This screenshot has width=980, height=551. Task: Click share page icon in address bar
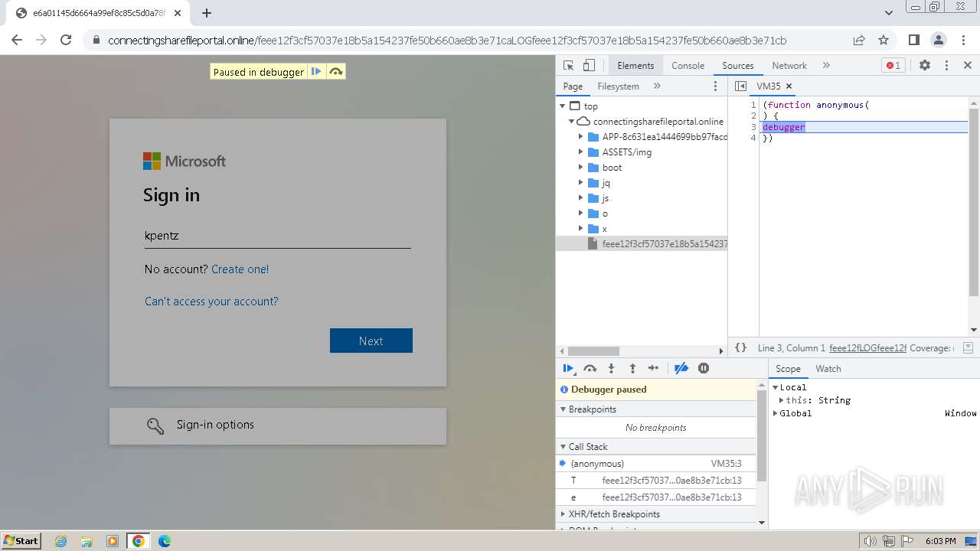tap(859, 41)
